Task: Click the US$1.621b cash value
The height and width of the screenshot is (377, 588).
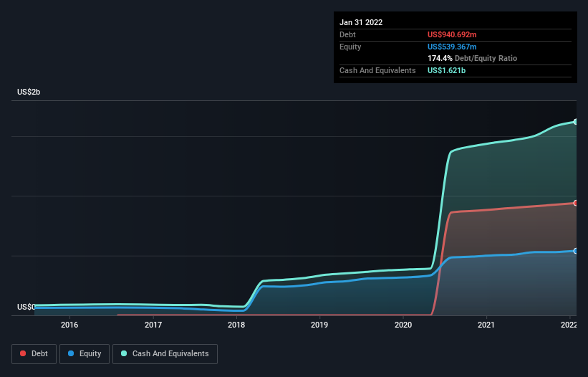Action: pyautogui.click(x=446, y=70)
